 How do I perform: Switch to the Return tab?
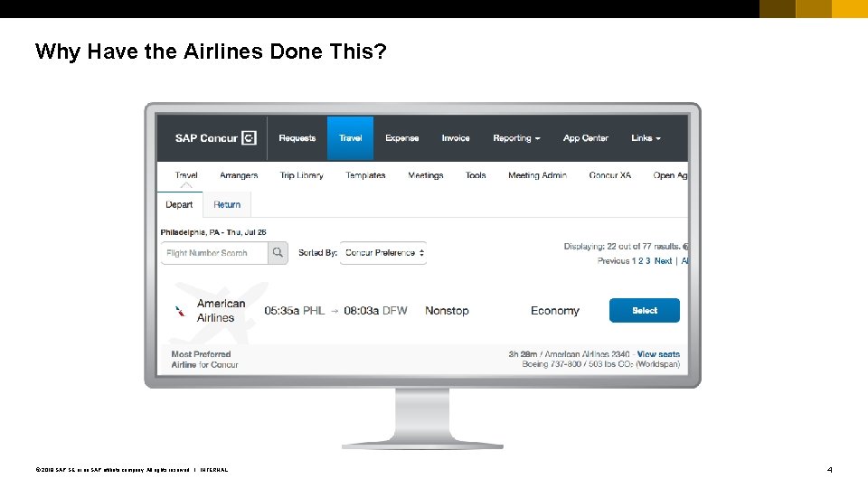tap(227, 205)
